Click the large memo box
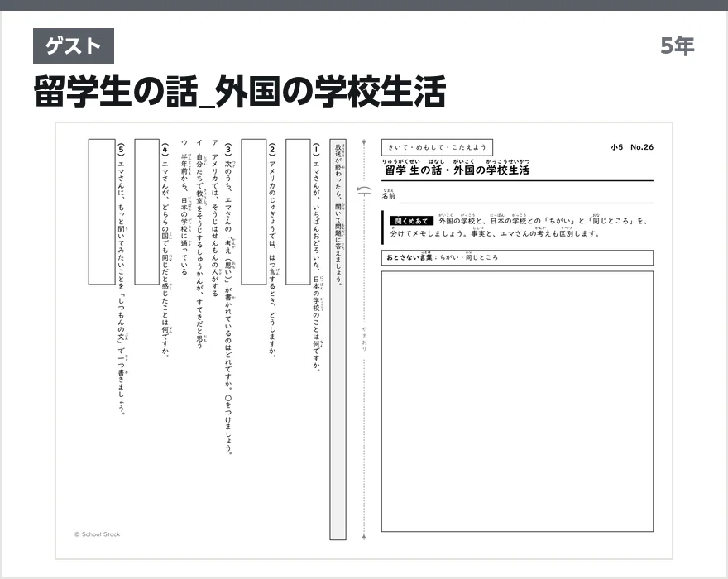728x579 pixels. tap(517, 401)
